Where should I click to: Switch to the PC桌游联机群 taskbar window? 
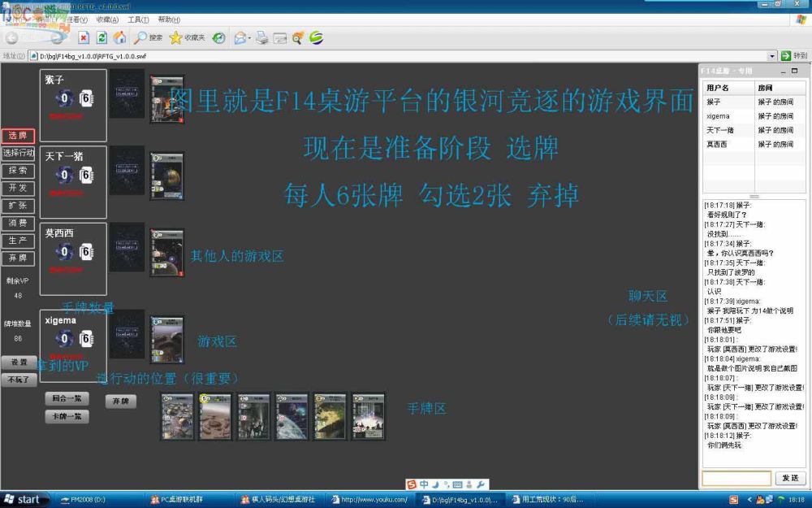click(x=188, y=500)
